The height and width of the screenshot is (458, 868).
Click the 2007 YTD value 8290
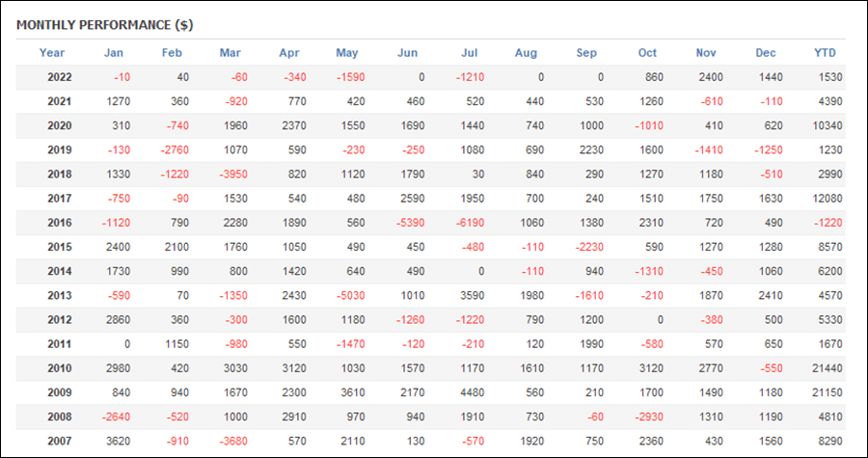(829, 442)
